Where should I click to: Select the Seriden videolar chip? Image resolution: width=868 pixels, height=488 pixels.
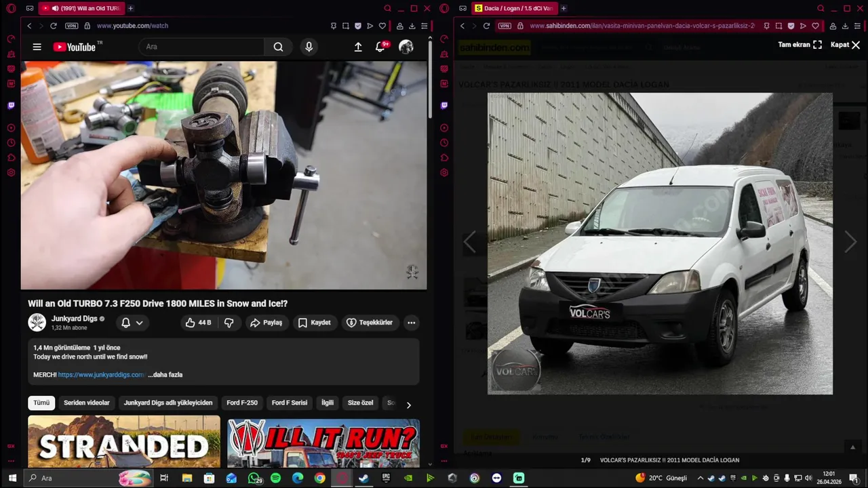[x=86, y=403]
